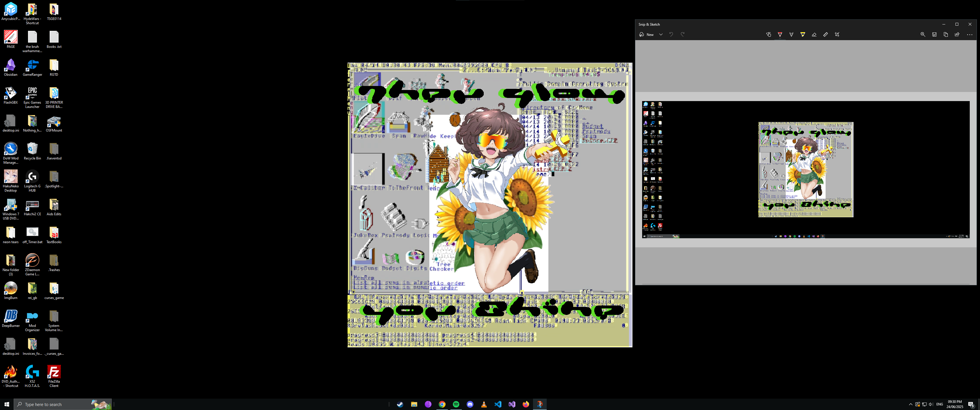Select the Eraser tool in Snip & Sketch
980x410 pixels.
click(814, 35)
